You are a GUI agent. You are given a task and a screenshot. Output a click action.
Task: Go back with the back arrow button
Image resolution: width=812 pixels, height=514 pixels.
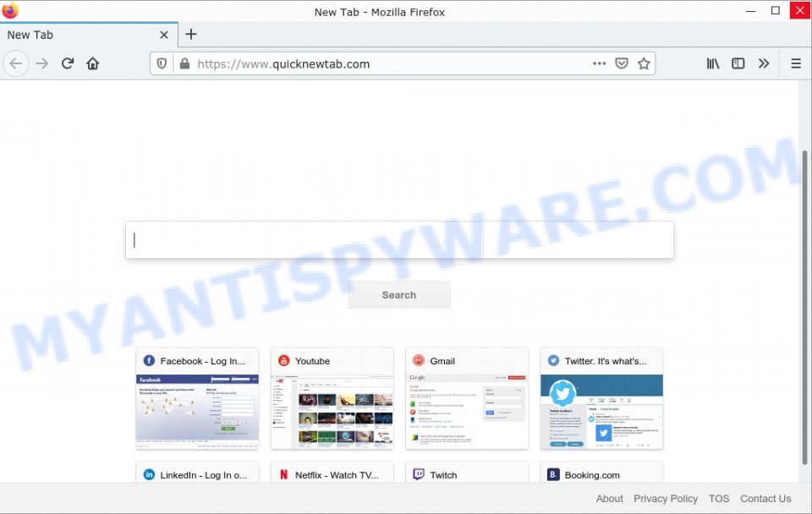tap(16, 63)
